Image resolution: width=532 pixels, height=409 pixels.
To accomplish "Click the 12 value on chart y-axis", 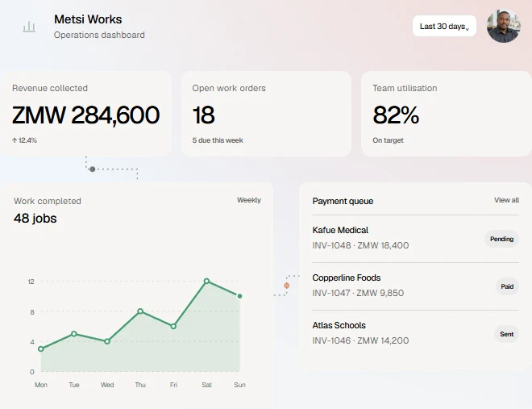I will coord(31,282).
